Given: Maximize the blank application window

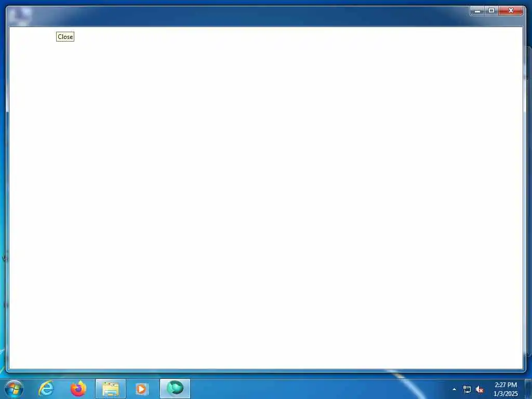Looking at the screenshot, I should tap(491, 11).
